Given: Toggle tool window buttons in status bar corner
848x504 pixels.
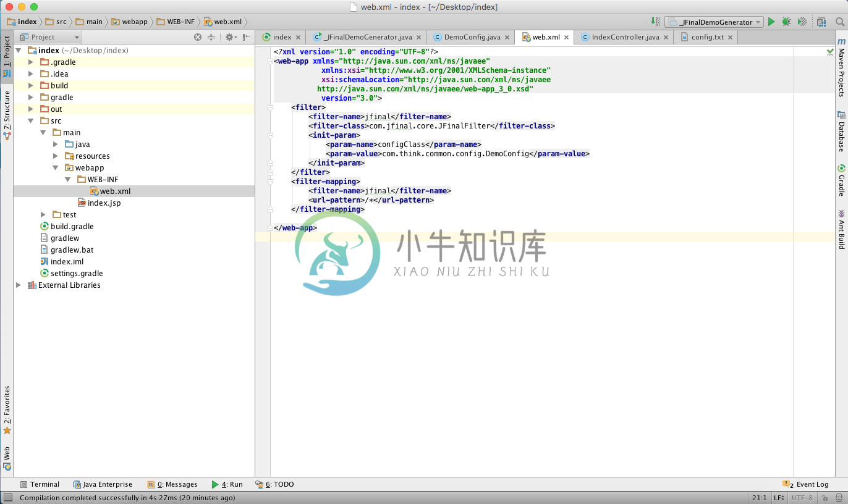Looking at the screenshot, I should click(x=7, y=497).
